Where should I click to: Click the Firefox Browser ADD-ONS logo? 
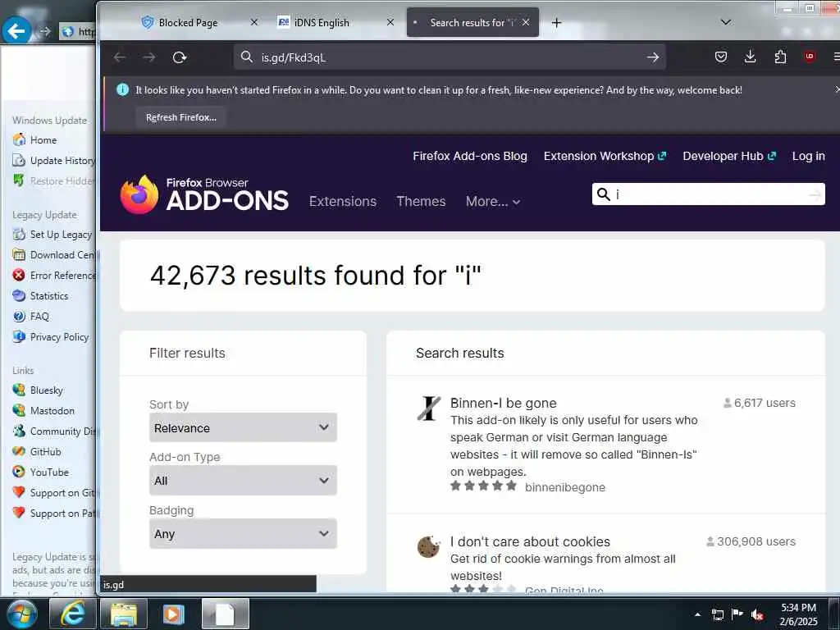204,194
